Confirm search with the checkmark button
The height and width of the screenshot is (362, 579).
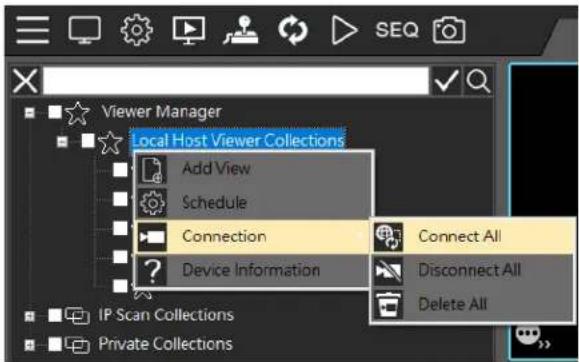click(x=446, y=81)
